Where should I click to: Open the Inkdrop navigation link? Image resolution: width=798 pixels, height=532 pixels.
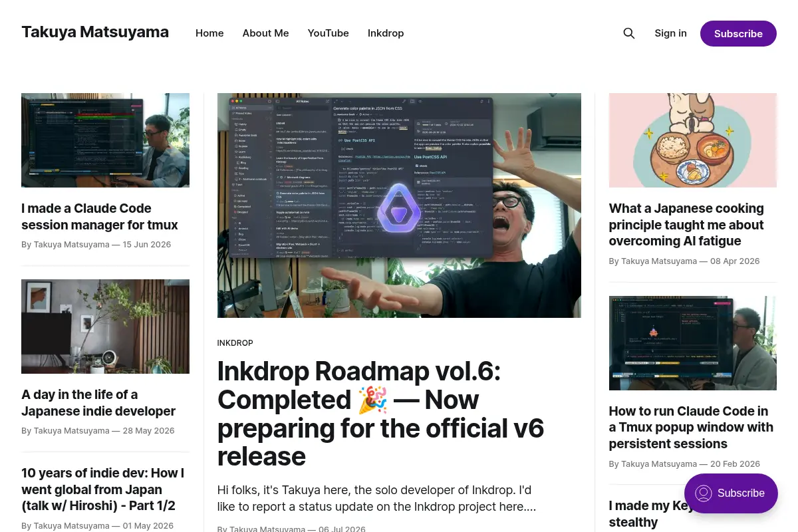click(x=386, y=33)
